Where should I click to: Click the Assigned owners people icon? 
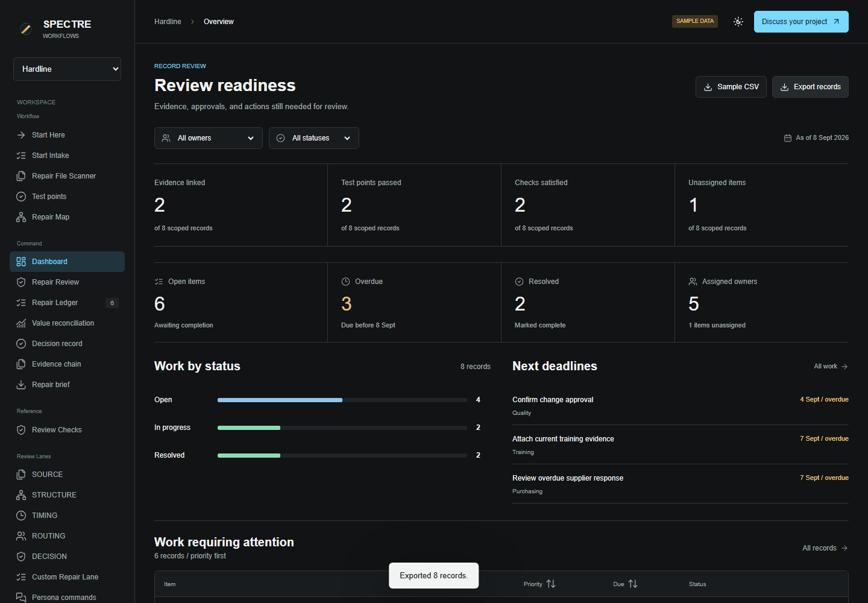693,282
